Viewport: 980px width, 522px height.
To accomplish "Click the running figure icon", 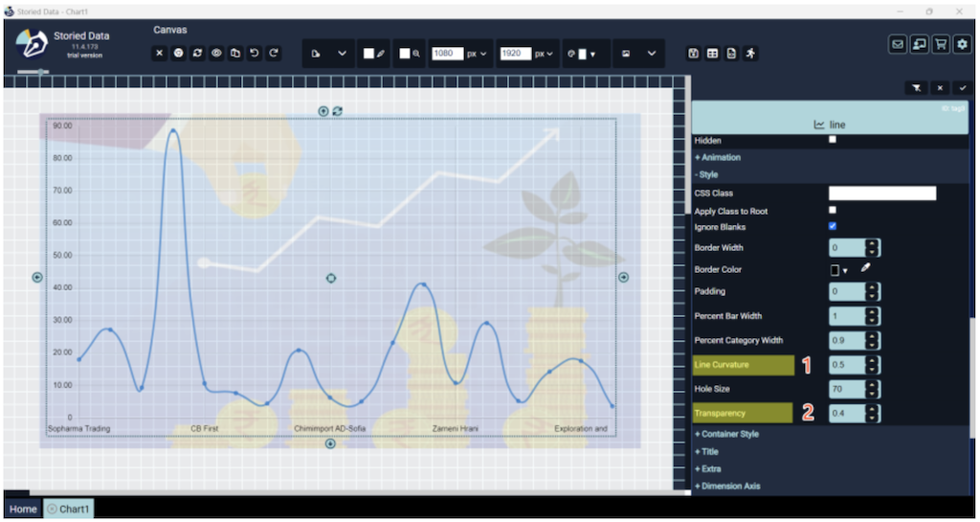I will click(x=750, y=54).
